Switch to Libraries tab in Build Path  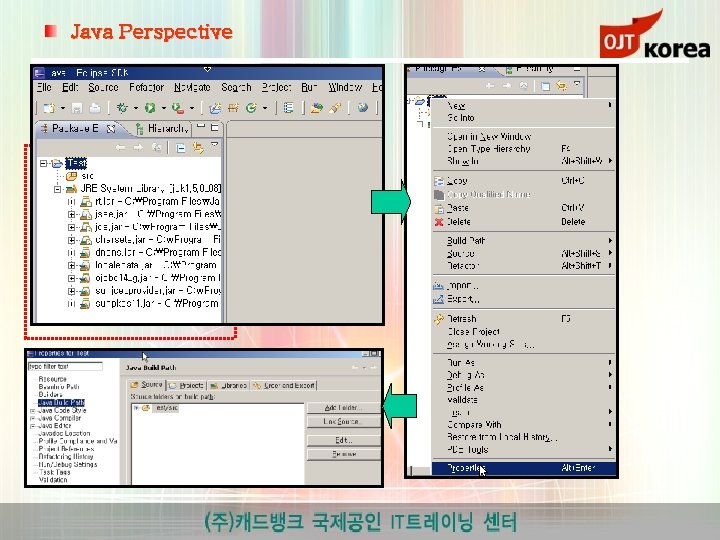[x=229, y=385]
